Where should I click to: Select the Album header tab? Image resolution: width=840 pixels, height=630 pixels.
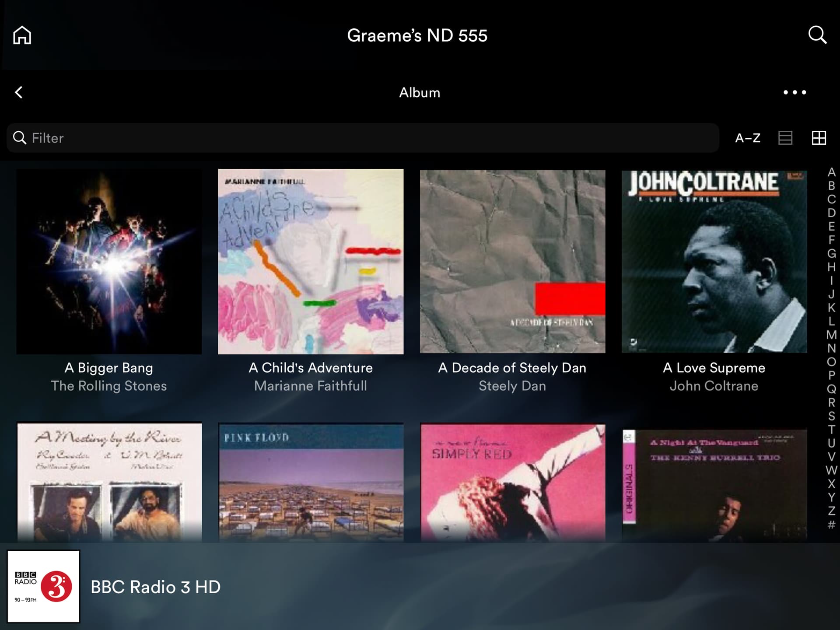click(420, 92)
